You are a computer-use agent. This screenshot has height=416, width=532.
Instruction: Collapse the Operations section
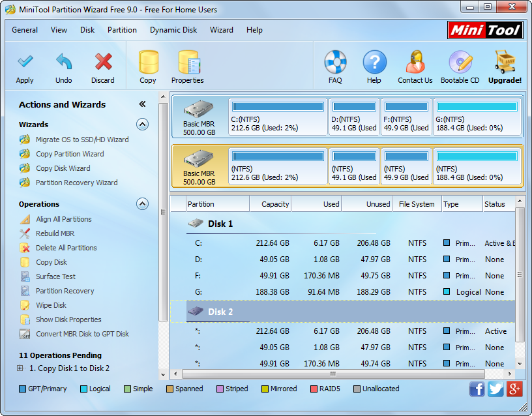point(142,204)
